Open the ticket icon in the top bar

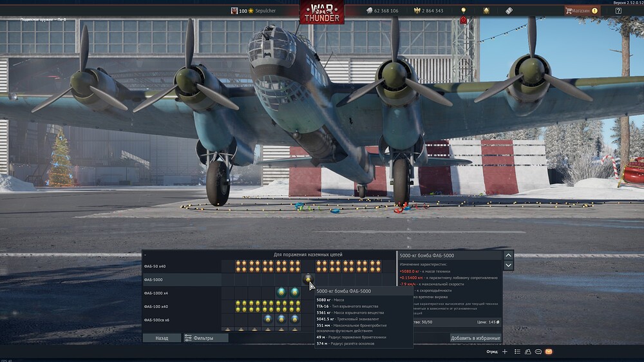[509, 11]
